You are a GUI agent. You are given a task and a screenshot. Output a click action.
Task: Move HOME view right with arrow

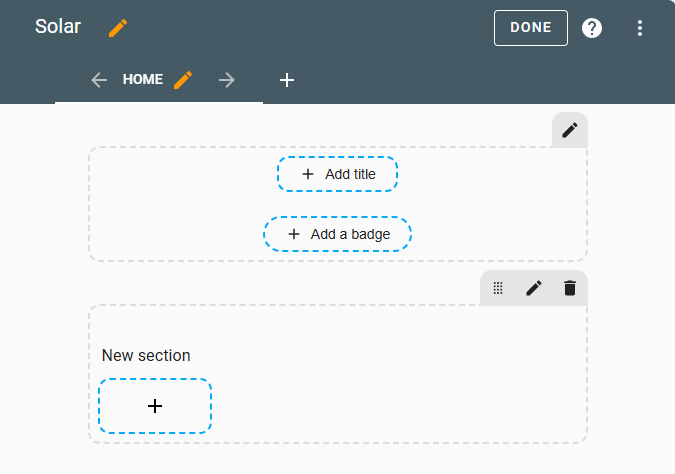click(226, 80)
